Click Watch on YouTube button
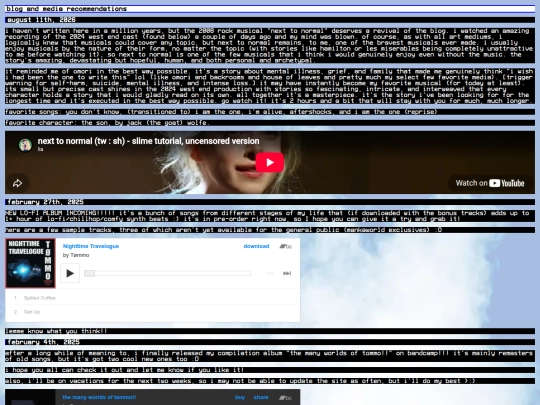 coord(490,183)
